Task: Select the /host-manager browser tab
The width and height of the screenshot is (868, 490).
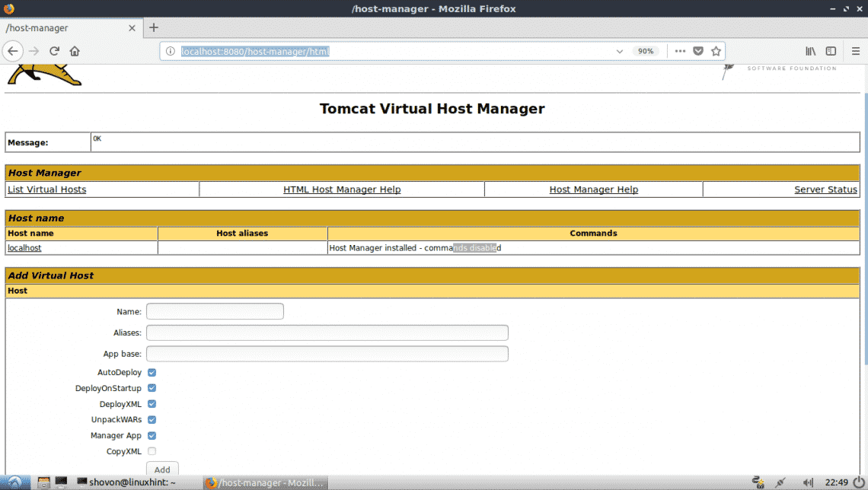Action: (72, 27)
